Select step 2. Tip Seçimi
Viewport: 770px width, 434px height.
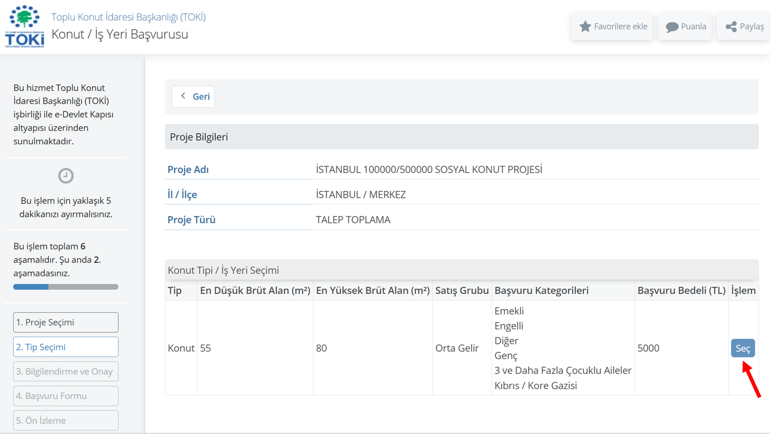tap(66, 347)
